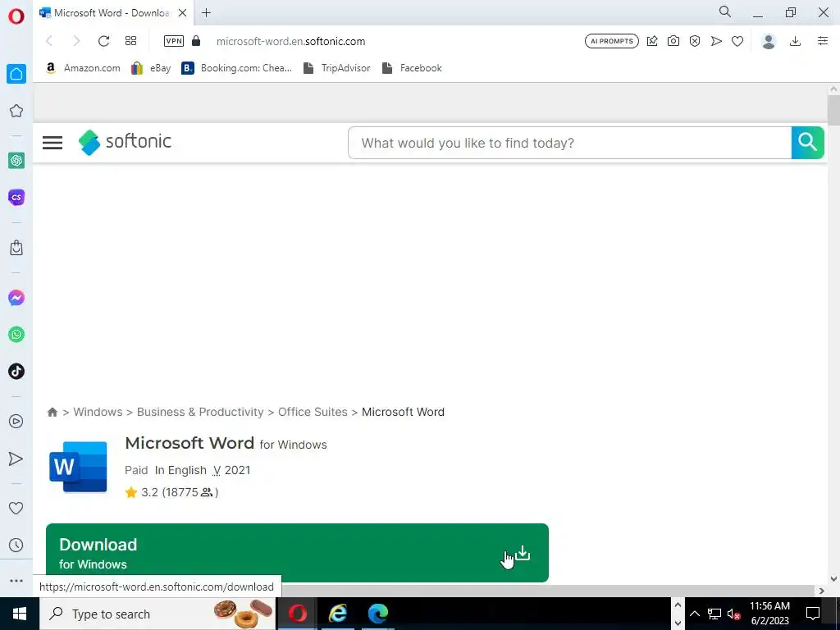The width and height of the screenshot is (840, 630).
Task: Close the Microsoft Word tab
Action: 183,13
